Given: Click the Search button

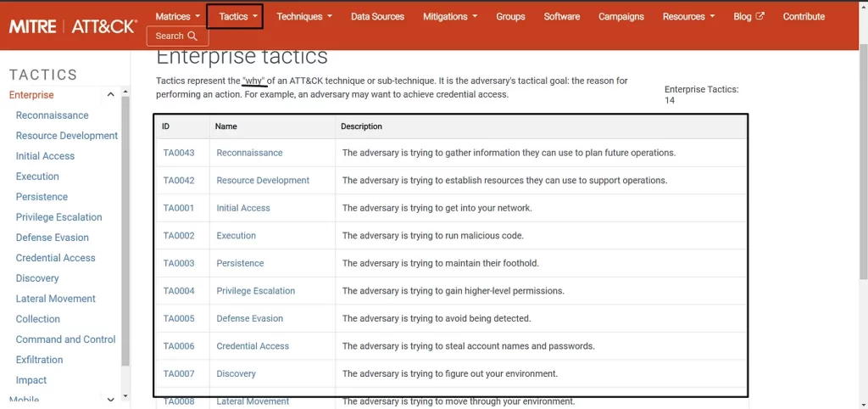Looking at the screenshot, I should [x=177, y=36].
